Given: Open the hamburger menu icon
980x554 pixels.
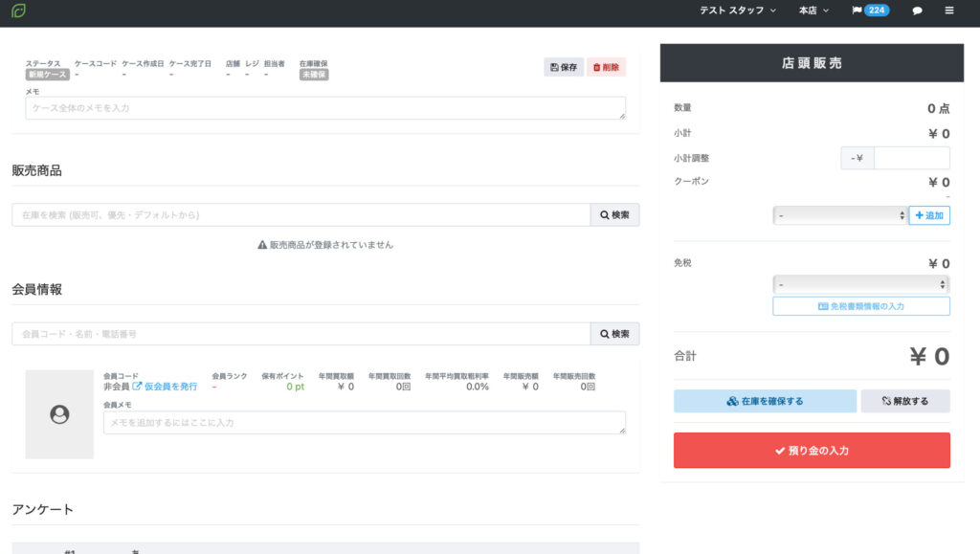Looking at the screenshot, I should [948, 11].
